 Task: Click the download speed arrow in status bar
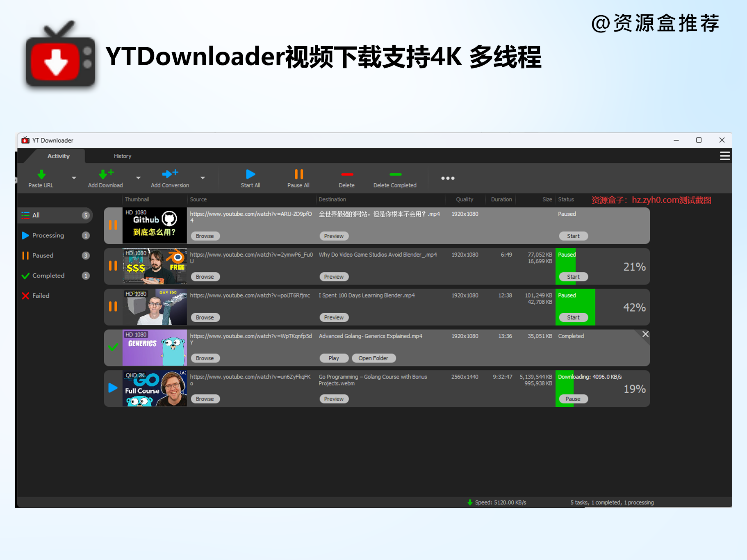coord(470,503)
